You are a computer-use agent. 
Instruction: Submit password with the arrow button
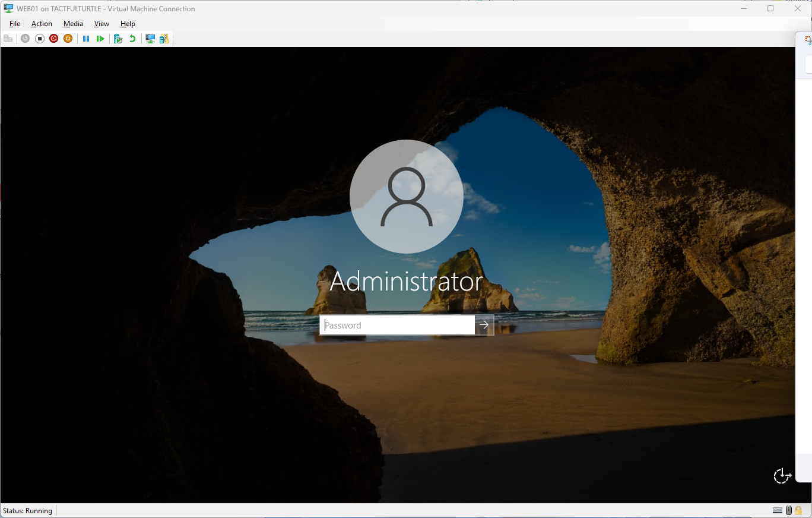click(x=484, y=326)
